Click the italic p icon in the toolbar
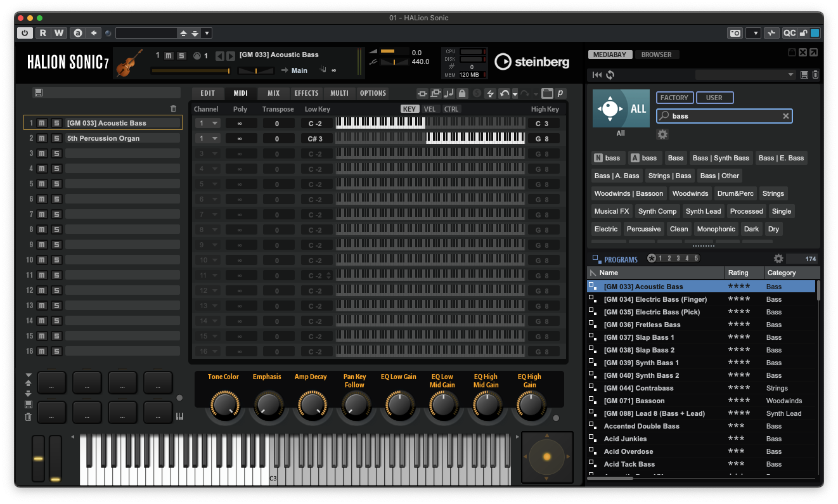838x504 pixels. pyautogui.click(x=560, y=93)
